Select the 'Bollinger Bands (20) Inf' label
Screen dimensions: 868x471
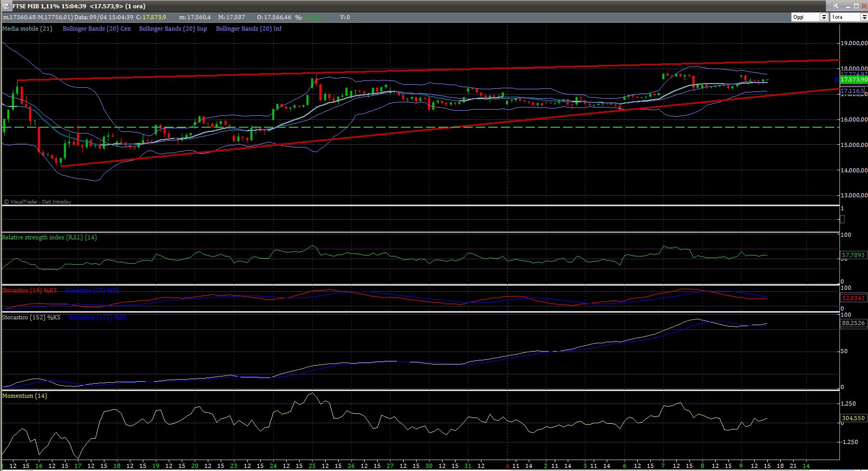coord(249,29)
